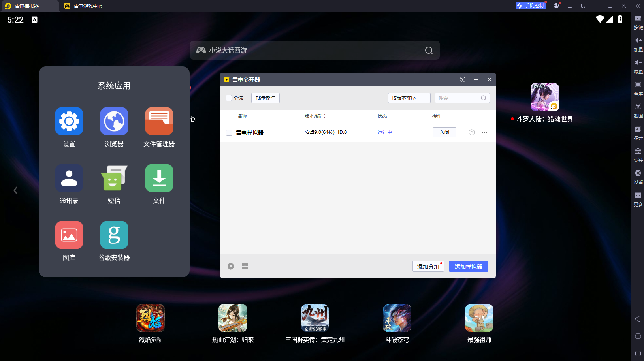Tick the checkbox for the 雷电模拟器 row
644x361 pixels.
229,133
